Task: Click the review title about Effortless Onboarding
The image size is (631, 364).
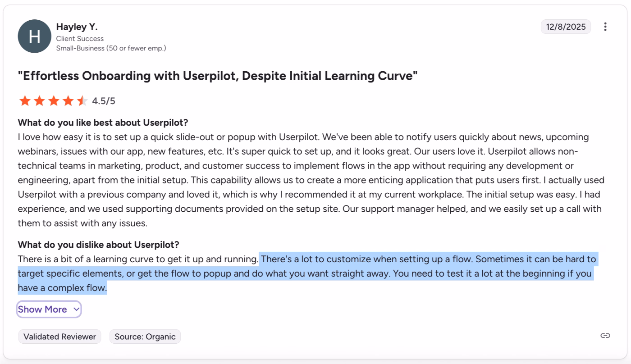Action: click(x=217, y=76)
